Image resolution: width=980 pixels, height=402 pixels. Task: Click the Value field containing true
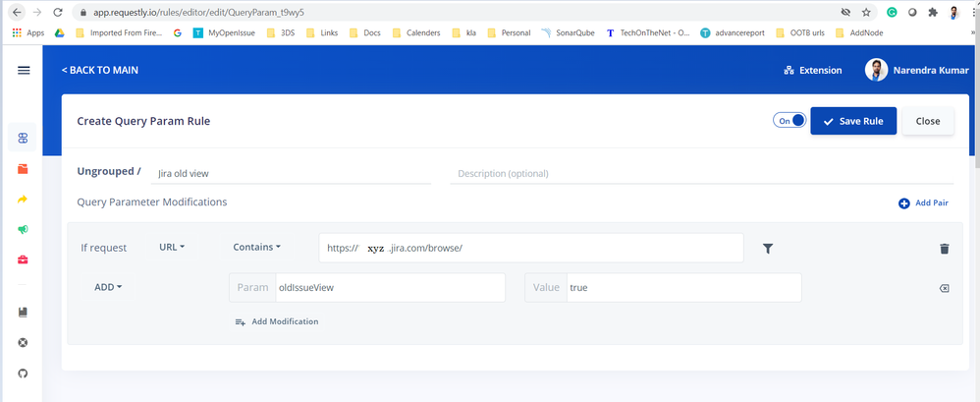coord(683,288)
